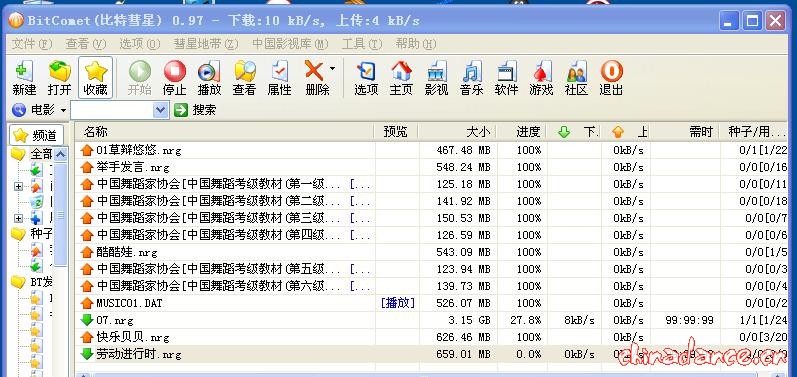The width and height of the screenshot is (797, 377).
Task: Select the 第五级 dance textbook task
Action: click(432, 269)
